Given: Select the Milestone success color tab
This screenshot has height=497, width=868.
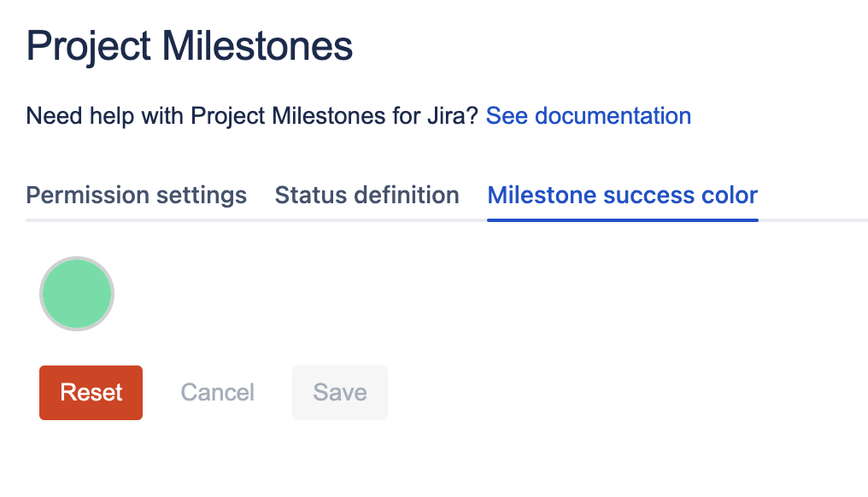Looking at the screenshot, I should (x=622, y=196).
